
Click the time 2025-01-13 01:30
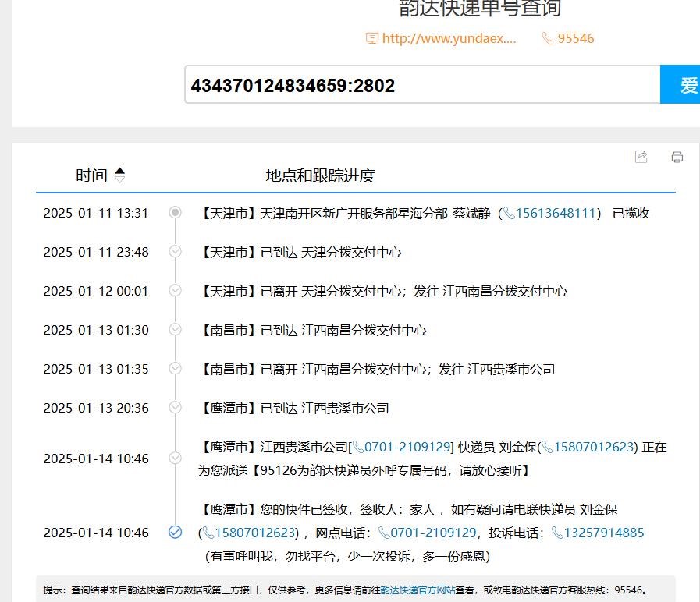(x=95, y=330)
